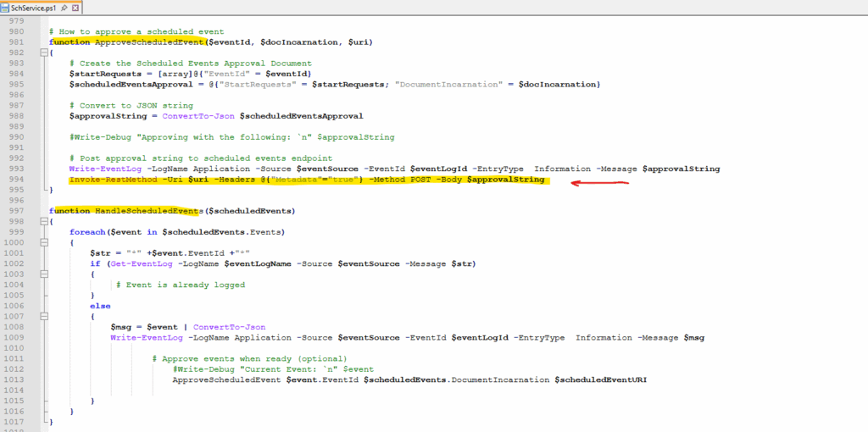This screenshot has height=432, width=868.
Task: Click the blue disk save-state icon on the tab
Action: 6,8
